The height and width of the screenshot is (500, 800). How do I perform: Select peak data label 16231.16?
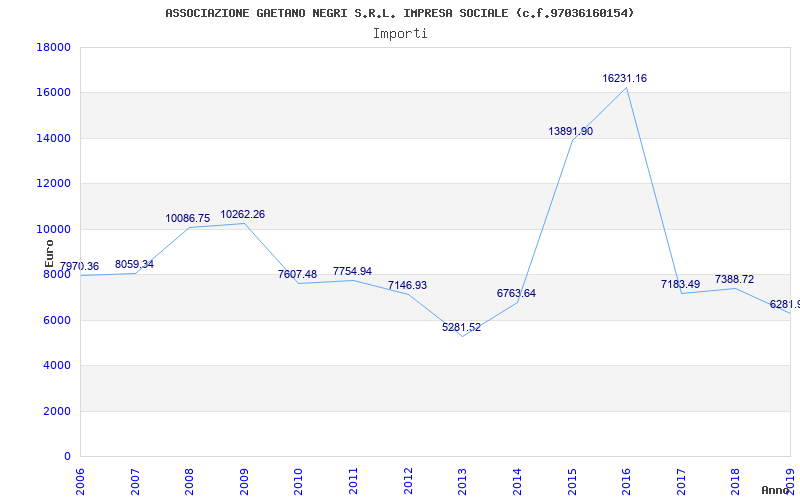(x=624, y=78)
